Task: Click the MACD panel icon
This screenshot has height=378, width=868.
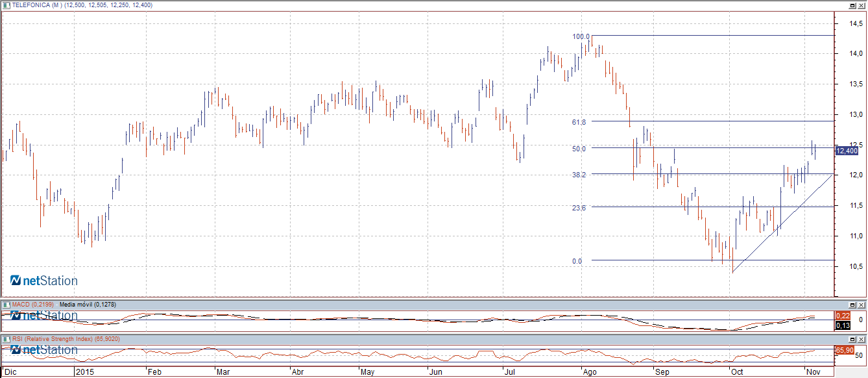Action: [6, 304]
